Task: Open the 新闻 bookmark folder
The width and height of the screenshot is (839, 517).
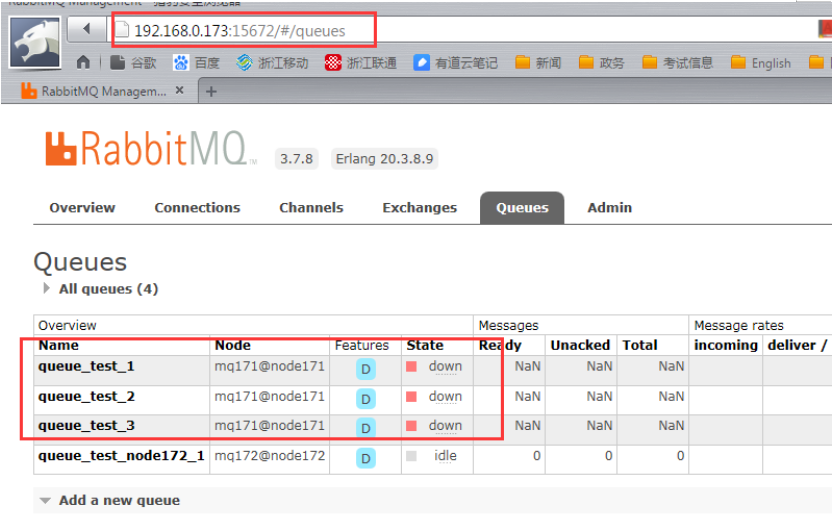Action: [538, 63]
